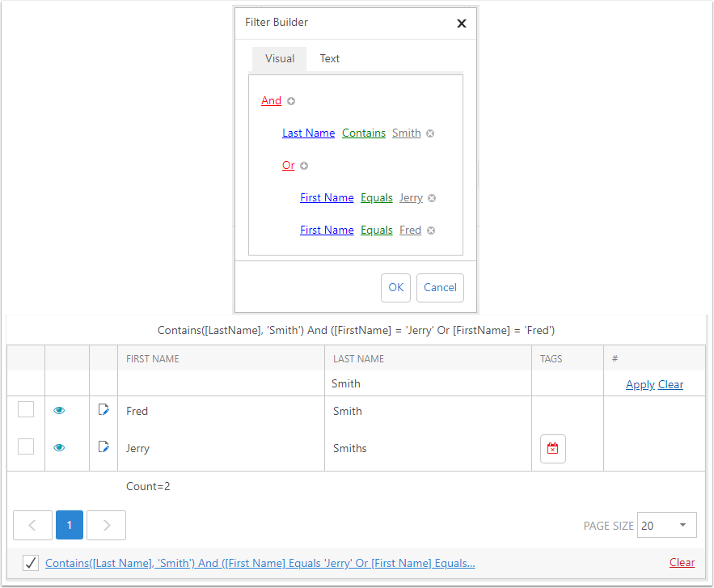Click the Apply link in filter row
The width and height of the screenshot is (714, 588).
tap(640, 385)
